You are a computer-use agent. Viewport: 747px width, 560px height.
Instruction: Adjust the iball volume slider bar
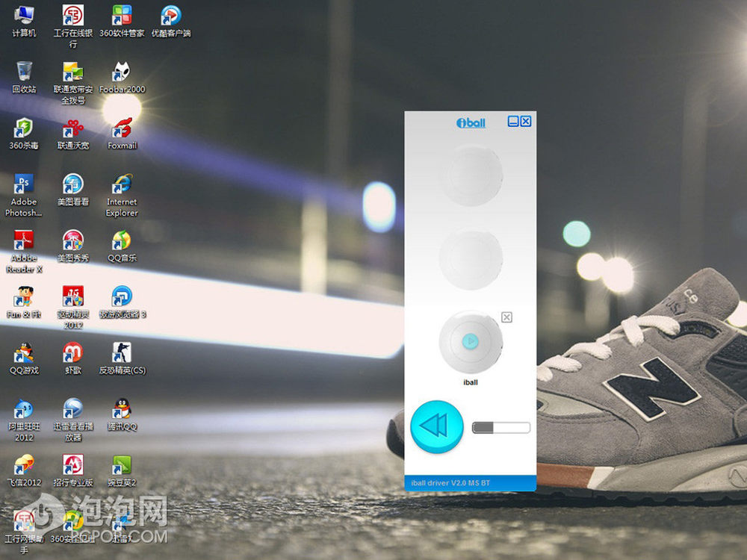(x=501, y=428)
